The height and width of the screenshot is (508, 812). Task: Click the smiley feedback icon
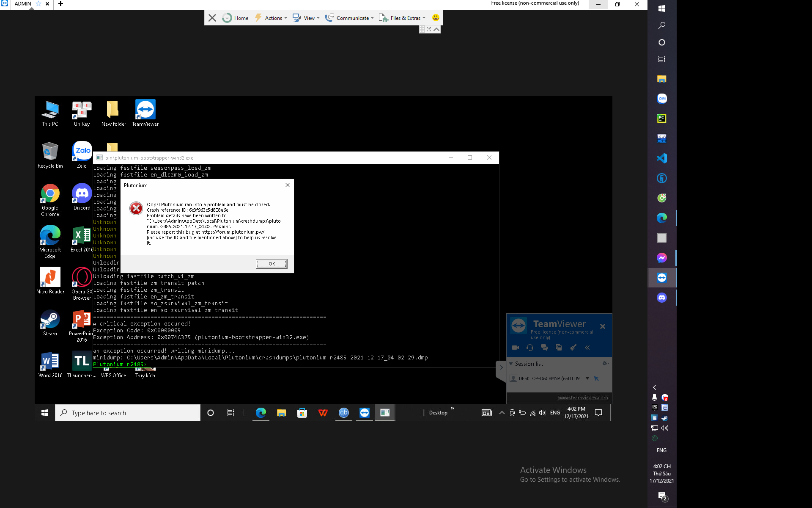436,18
